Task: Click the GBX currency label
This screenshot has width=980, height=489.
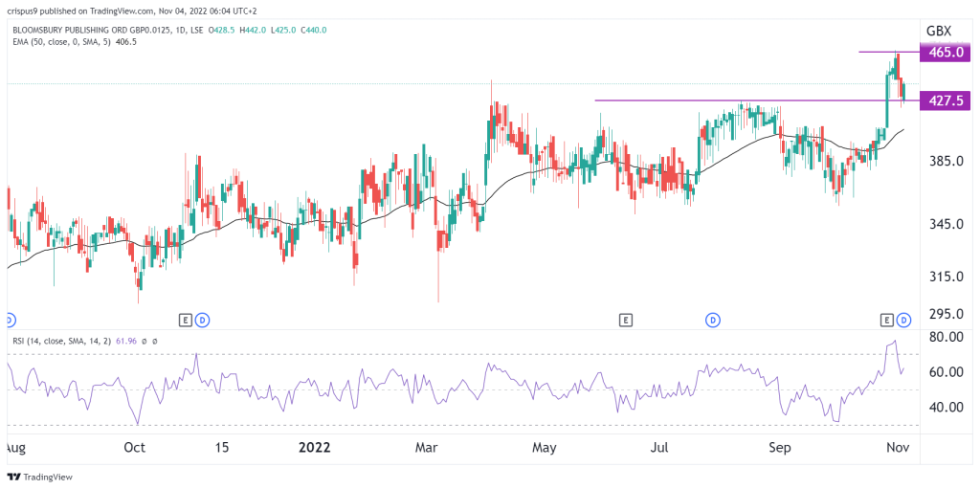Action: [x=938, y=30]
